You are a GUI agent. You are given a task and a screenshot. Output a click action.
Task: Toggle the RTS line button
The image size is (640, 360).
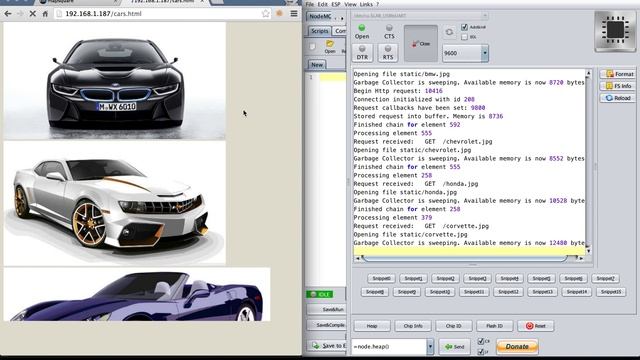coord(388,53)
